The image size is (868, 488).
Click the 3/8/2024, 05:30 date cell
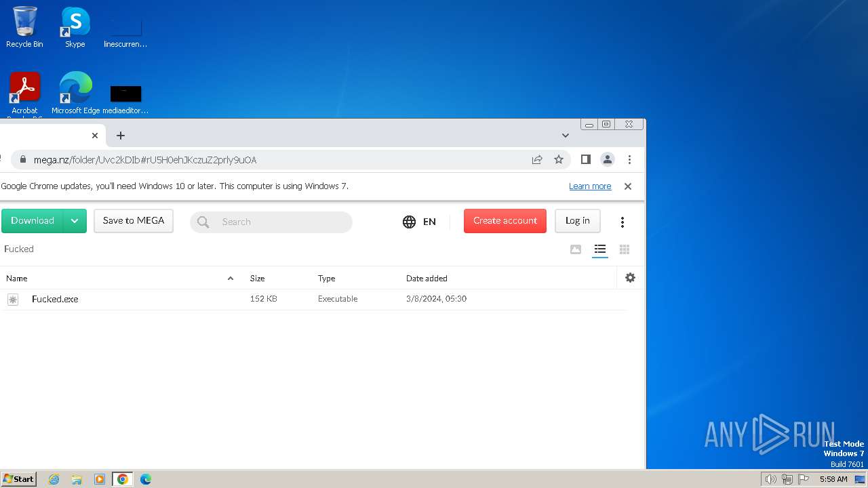[436, 299]
